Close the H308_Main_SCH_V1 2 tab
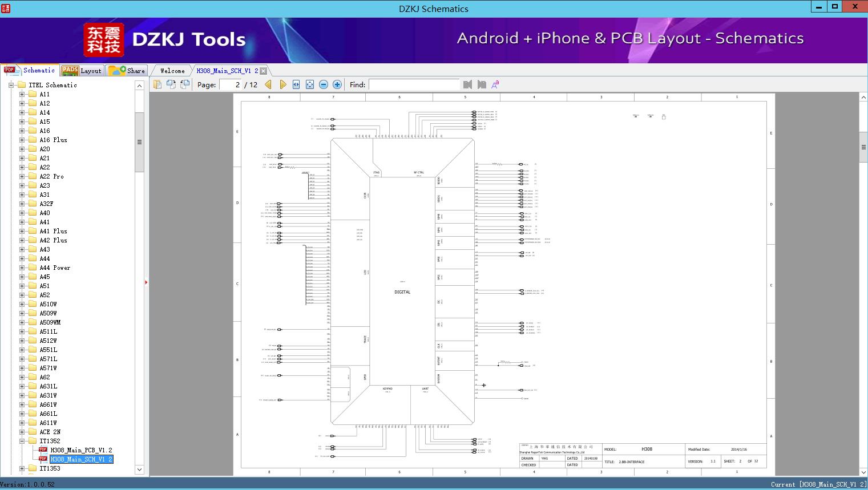 264,71
